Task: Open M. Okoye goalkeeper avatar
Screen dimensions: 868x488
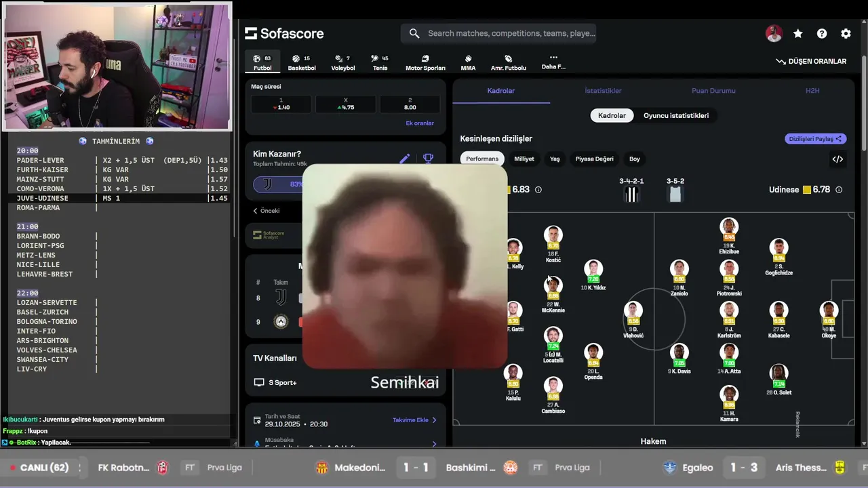Action: [829, 310]
